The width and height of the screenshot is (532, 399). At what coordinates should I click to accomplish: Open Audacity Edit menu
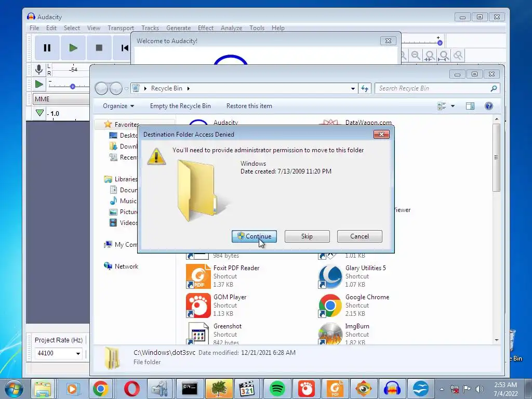click(51, 28)
